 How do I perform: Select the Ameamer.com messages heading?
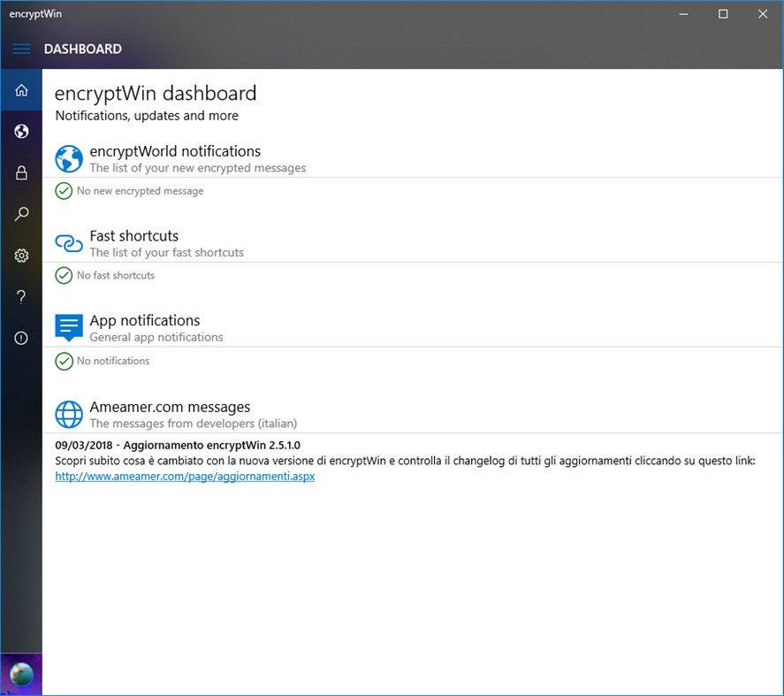(170, 407)
